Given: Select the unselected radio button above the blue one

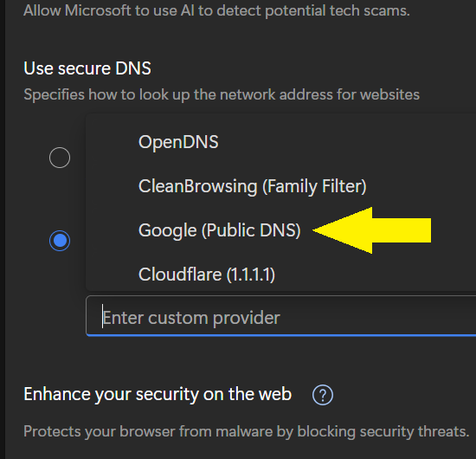Looking at the screenshot, I should [60, 158].
